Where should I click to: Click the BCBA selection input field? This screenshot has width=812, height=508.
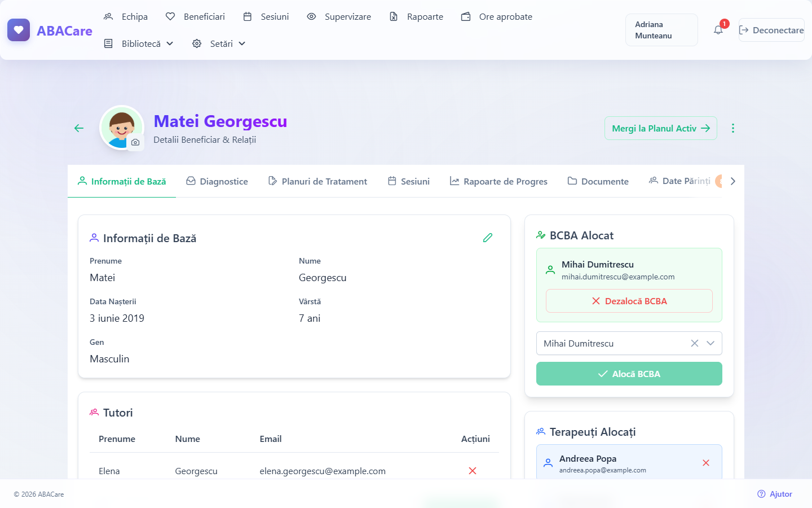(x=629, y=343)
